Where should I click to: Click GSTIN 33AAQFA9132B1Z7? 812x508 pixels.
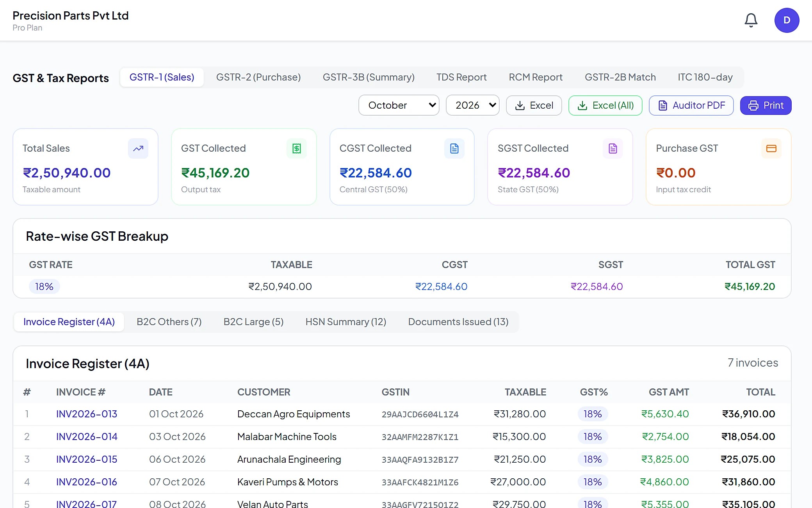click(420, 460)
